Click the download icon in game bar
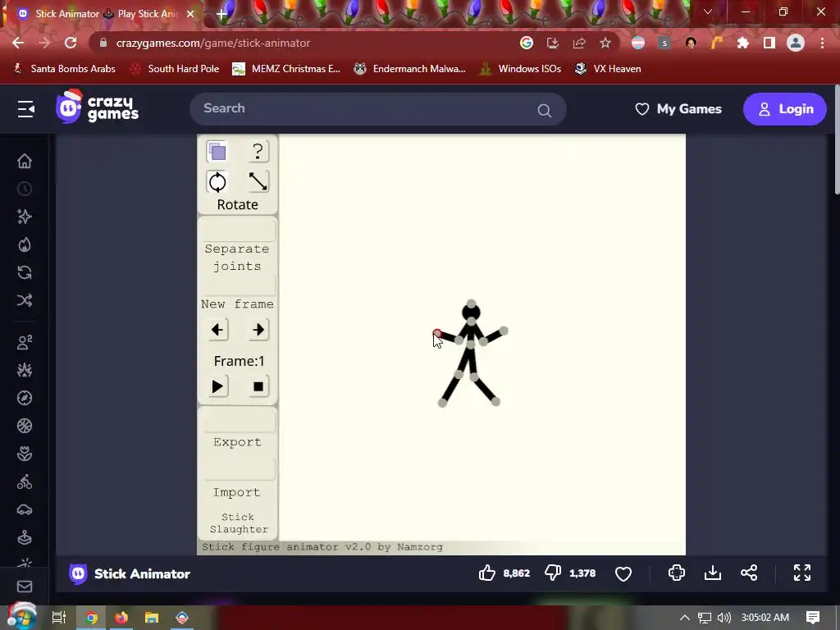Viewport: 840px width, 630px height. tap(713, 573)
